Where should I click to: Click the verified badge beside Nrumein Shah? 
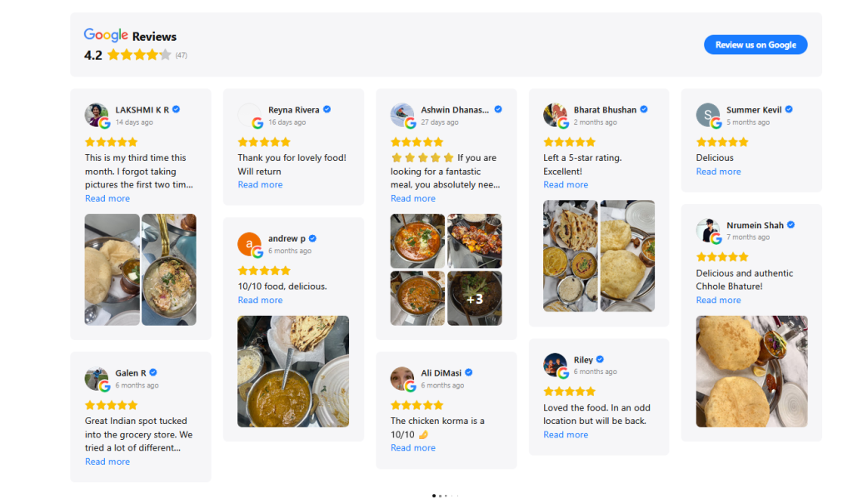(x=791, y=225)
